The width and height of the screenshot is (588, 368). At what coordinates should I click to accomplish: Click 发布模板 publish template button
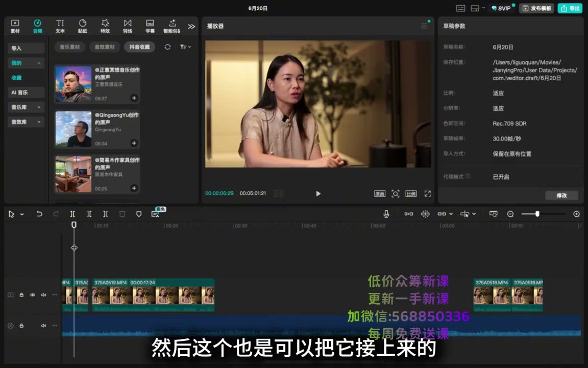click(536, 8)
